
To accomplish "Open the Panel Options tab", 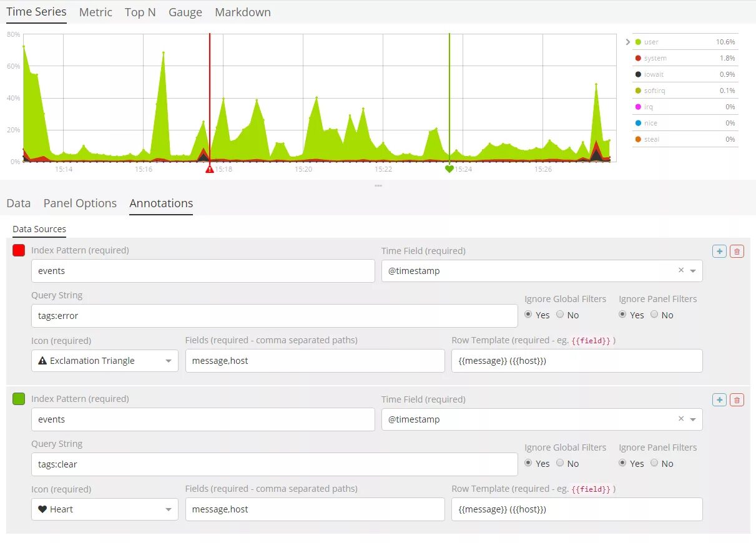I will 80,203.
